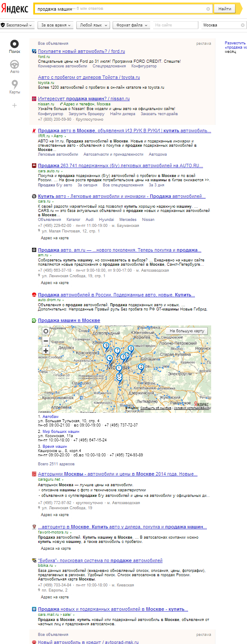247x644 pixels.
Task: Open Покупаете новый автомобиль ford.ru link
Action: click(81, 51)
